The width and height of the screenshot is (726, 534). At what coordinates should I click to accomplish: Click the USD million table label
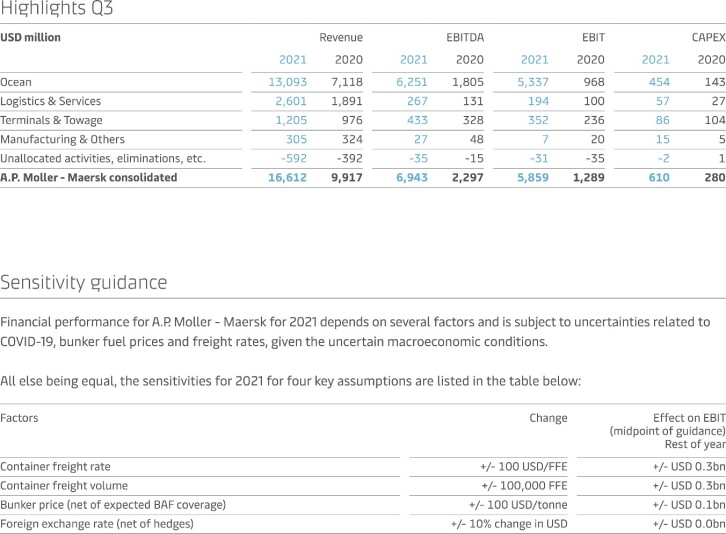pyautogui.click(x=31, y=37)
